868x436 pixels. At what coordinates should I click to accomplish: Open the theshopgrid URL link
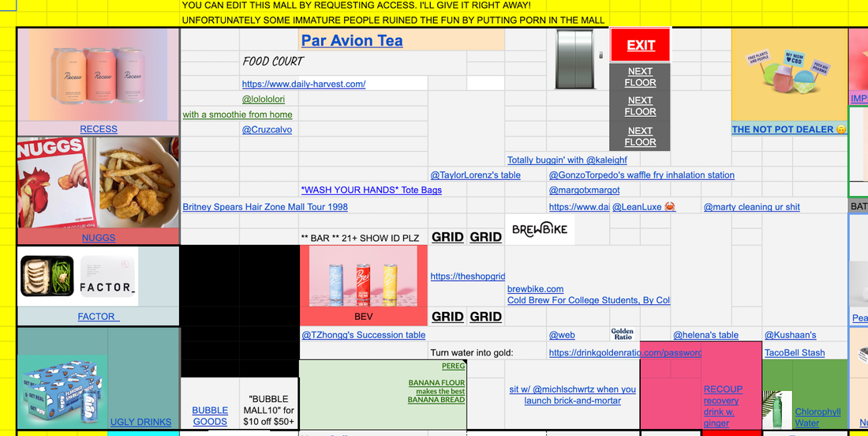coord(468,276)
